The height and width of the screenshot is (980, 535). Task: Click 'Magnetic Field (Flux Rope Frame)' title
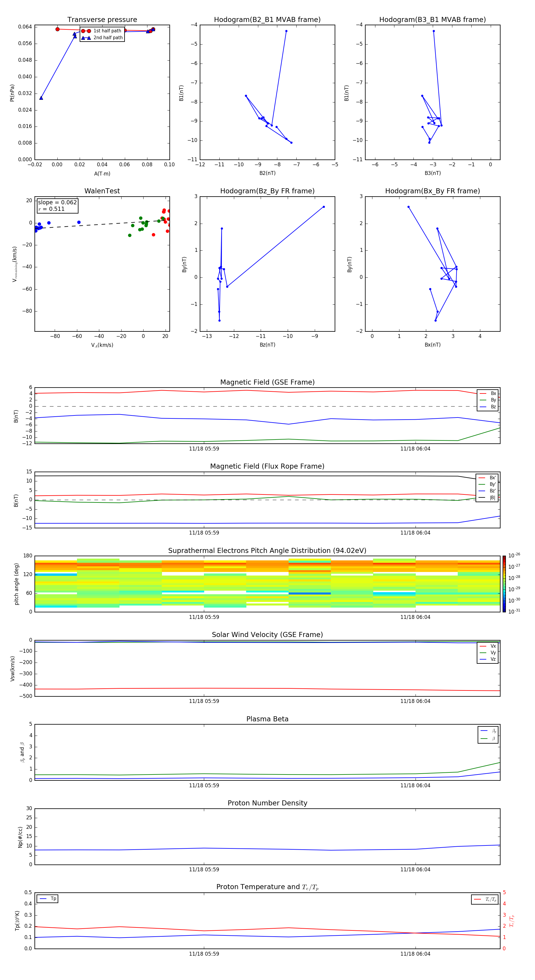(267, 467)
